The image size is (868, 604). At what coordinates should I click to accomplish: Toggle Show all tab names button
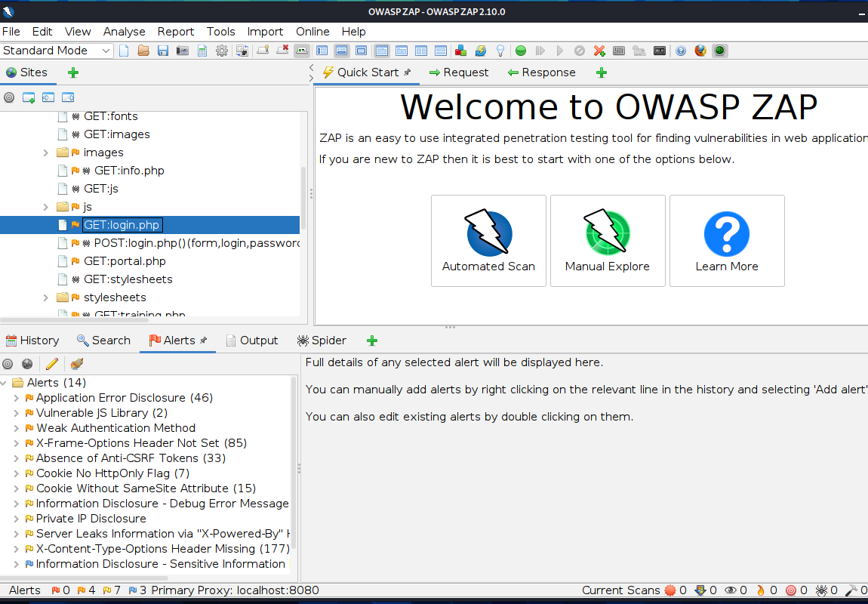[x=302, y=51]
